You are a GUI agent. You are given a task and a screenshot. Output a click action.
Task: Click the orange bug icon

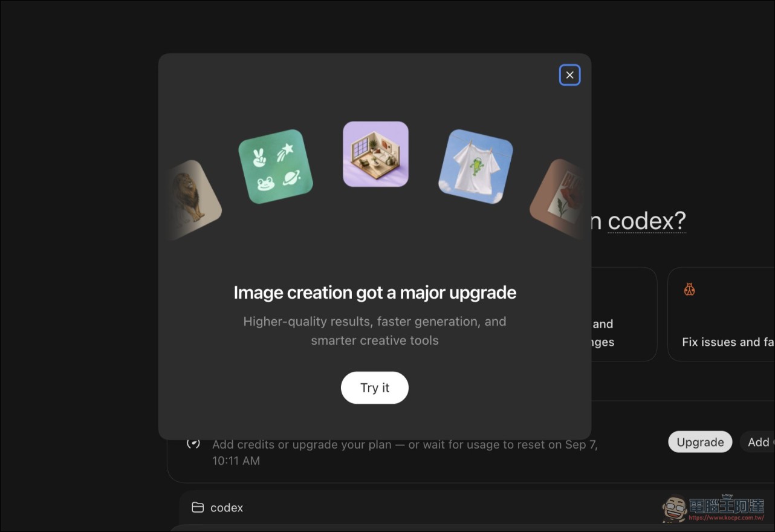(689, 290)
